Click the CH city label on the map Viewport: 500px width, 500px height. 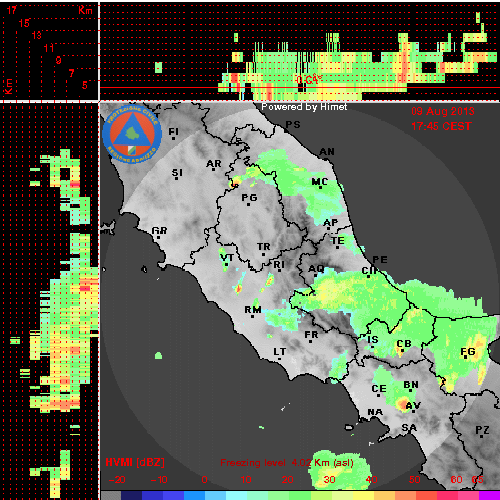coord(370,271)
